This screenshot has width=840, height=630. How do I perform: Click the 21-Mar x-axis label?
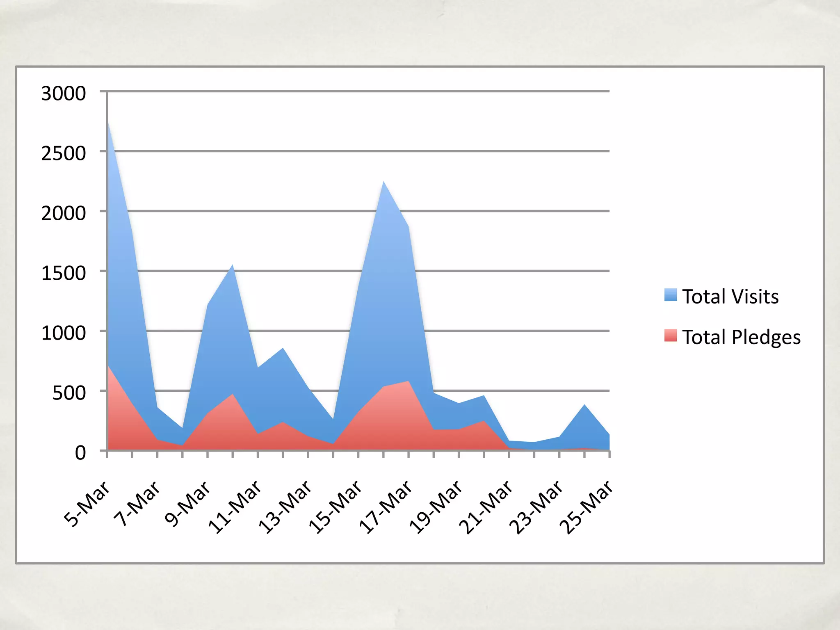(x=486, y=507)
